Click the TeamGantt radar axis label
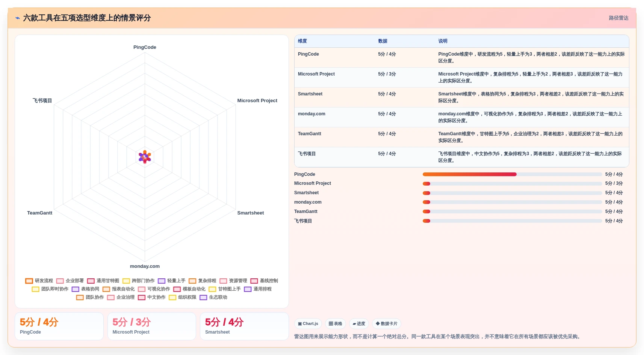The image size is (644, 355). point(39,213)
